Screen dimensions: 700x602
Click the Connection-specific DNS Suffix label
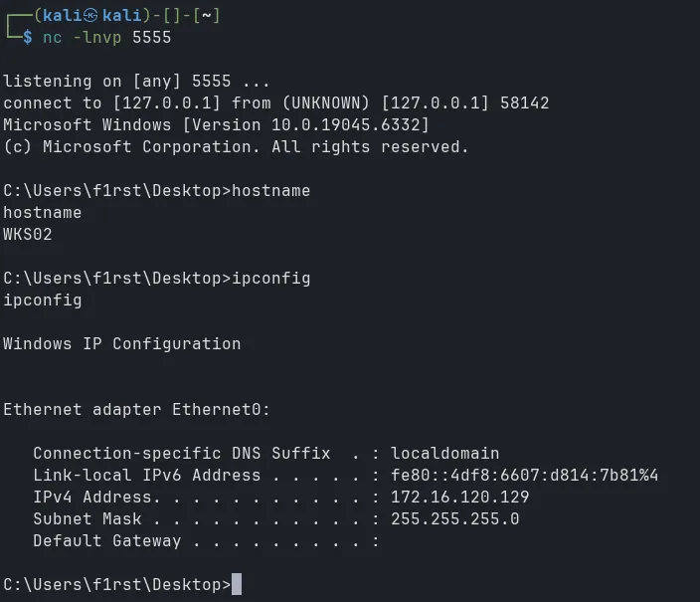point(181,454)
